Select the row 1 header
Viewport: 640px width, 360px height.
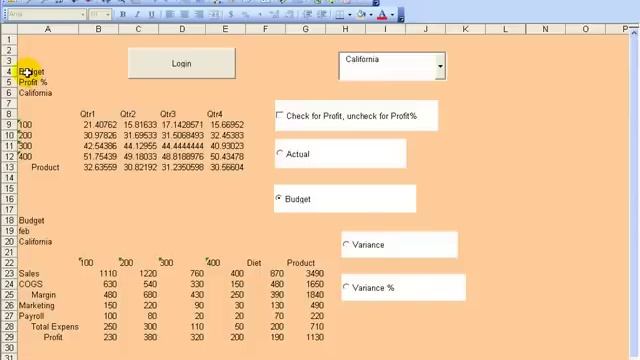click(9, 40)
